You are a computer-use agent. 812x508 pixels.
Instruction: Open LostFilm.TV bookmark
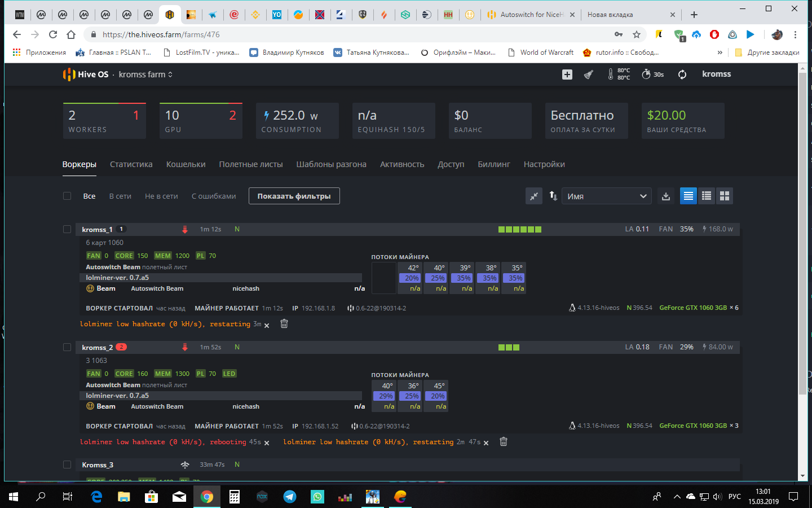(x=201, y=52)
